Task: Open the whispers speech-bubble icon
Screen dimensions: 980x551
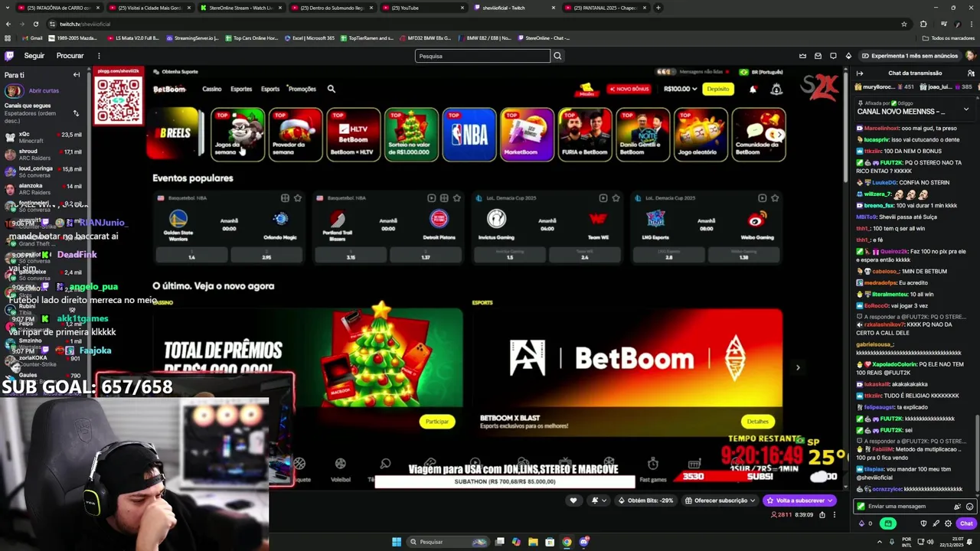Action: 833,56
